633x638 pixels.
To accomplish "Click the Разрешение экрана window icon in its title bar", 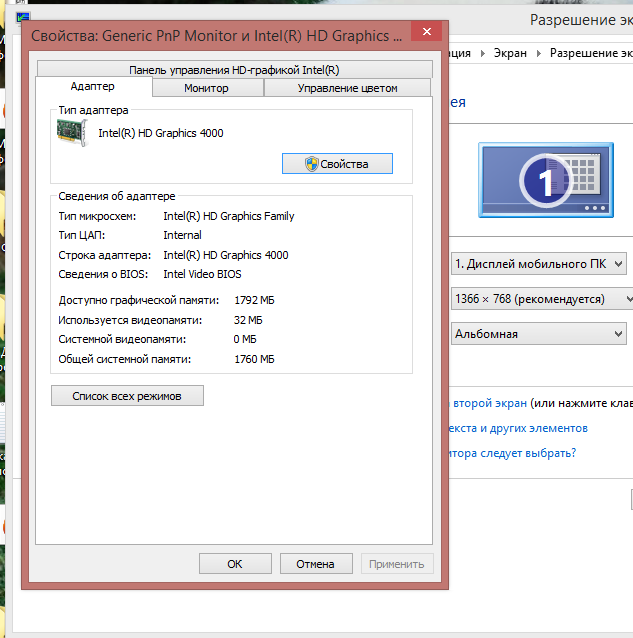I will [23, 18].
